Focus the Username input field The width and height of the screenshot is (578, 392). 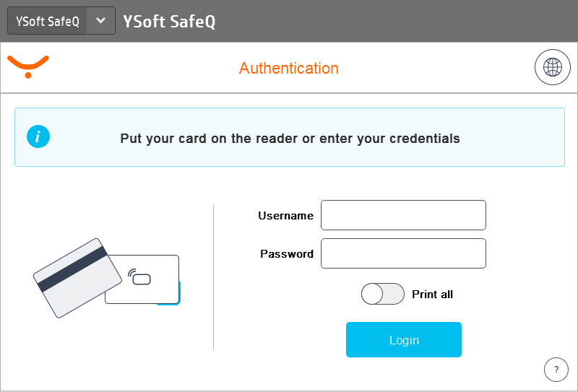403,215
